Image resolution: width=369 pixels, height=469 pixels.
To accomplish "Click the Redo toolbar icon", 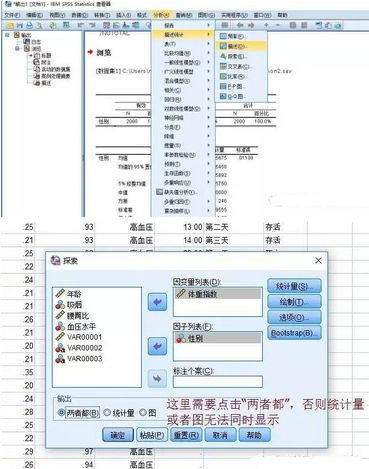I will 92,25.
